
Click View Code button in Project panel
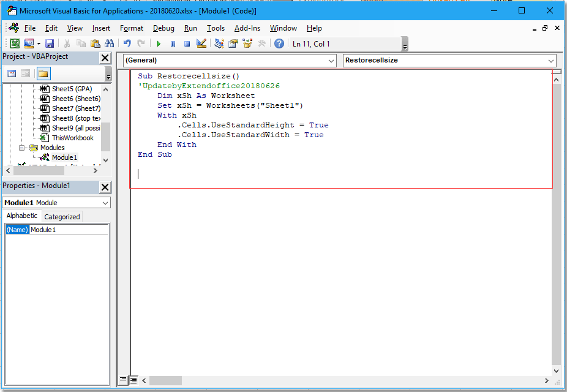point(12,73)
